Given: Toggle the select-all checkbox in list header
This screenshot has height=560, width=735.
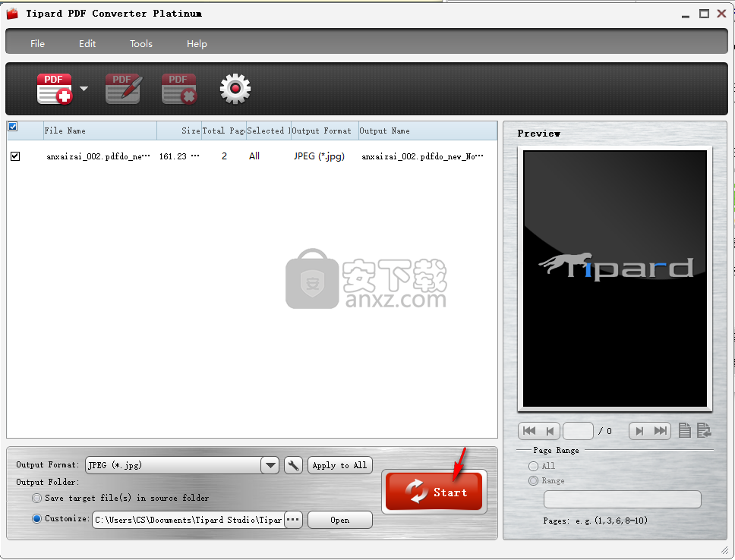Looking at the screenshot, I should (13, 127).
